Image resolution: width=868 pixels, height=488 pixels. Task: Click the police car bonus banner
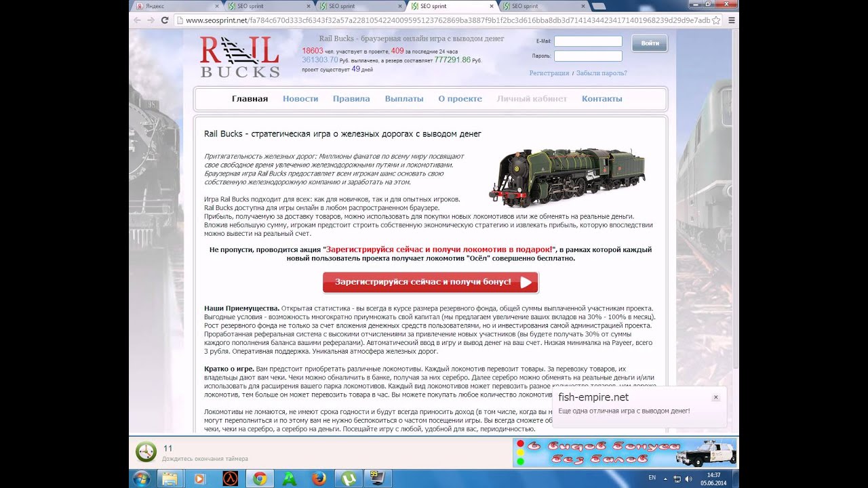(x=625, y=452)
